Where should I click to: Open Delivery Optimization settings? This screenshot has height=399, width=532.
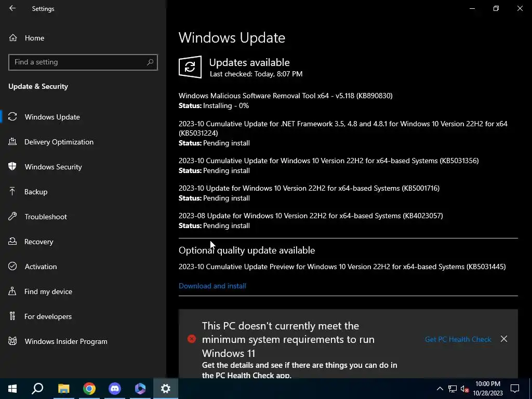tap(59, 142)
